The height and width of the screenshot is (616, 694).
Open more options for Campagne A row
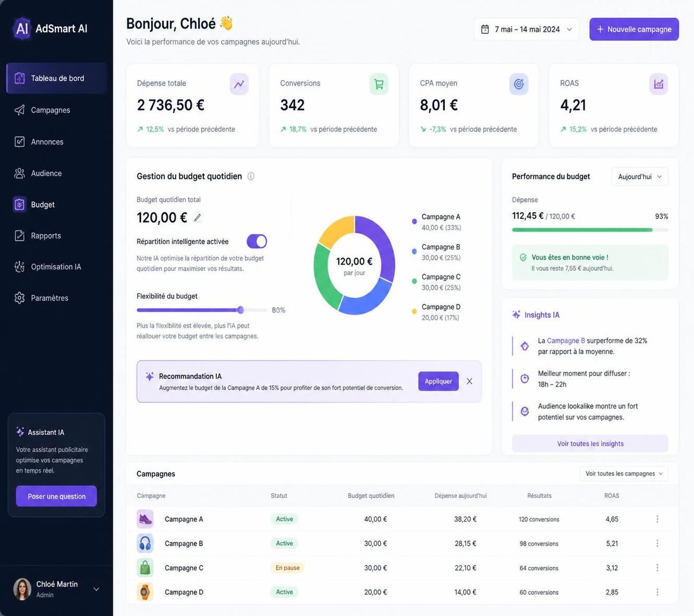pyautogui.click(x=657, y=519)
